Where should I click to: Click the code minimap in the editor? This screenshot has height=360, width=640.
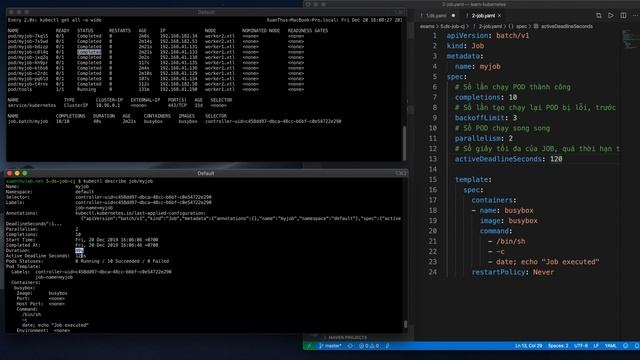(630, 40)
